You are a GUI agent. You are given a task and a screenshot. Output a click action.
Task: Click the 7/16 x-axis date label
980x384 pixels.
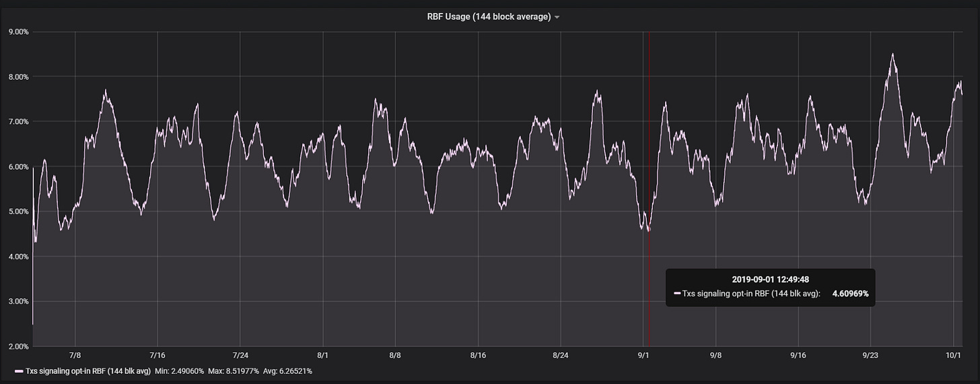(157, 355)
